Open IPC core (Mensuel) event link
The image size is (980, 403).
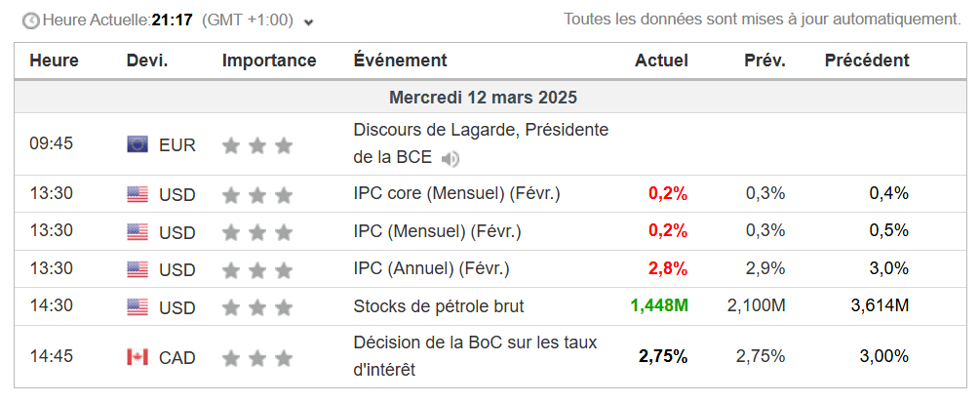click(456, 193)
